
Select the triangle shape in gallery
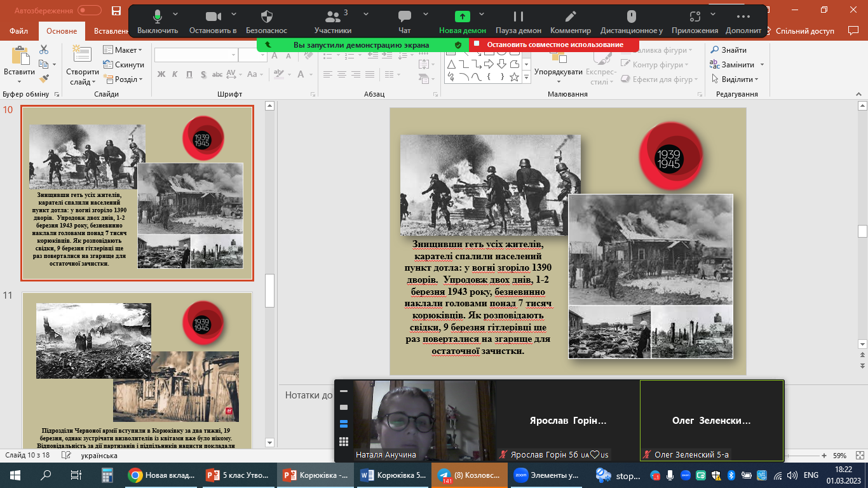(451, 64)
